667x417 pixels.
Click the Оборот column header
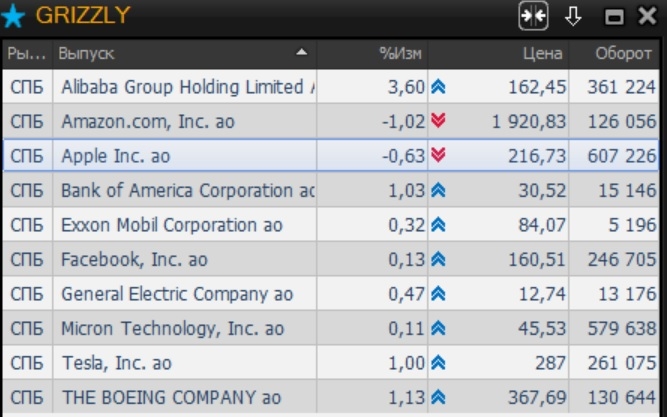coord(622,53)
